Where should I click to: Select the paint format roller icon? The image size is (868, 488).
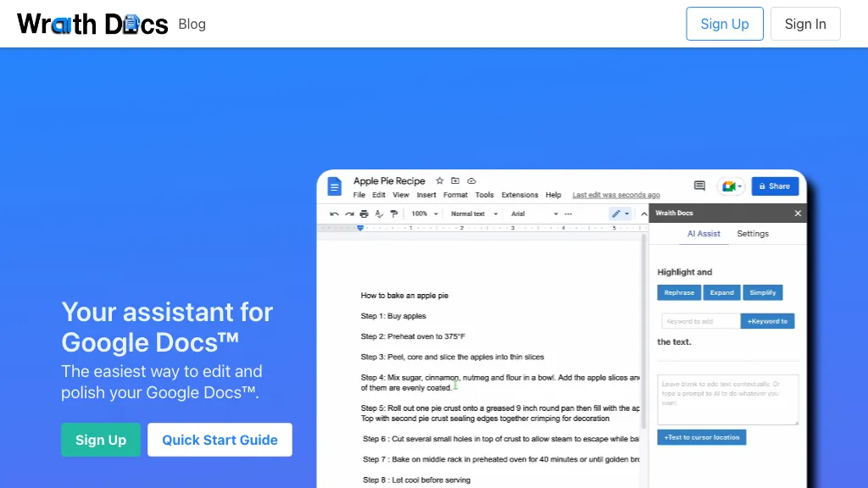393,214
